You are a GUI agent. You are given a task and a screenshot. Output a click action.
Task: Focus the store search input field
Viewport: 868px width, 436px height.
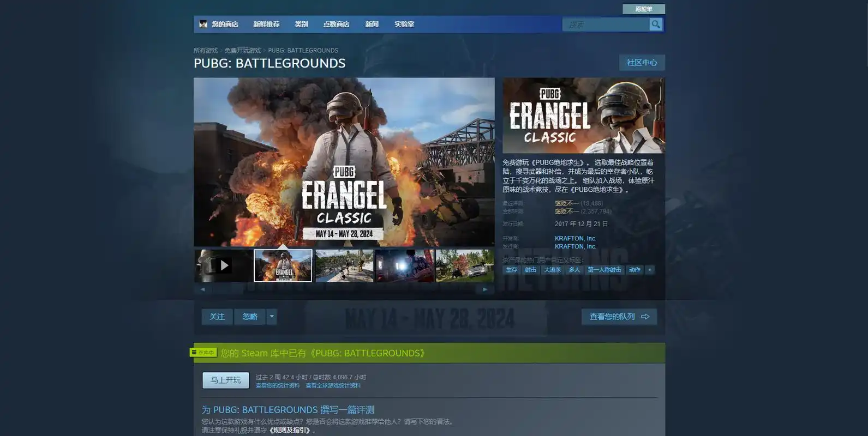(606, 24)
